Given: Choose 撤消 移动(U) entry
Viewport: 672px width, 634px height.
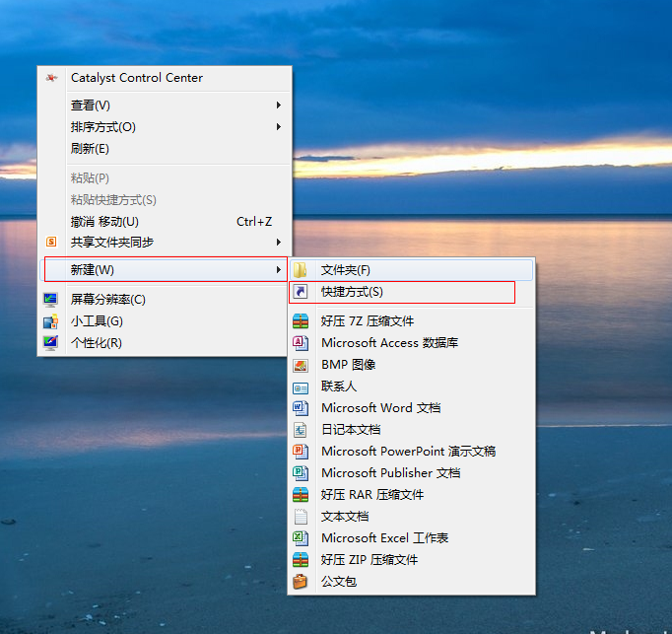Looking at the screenshot, I should pyautogui.click(x=165, y=222).
